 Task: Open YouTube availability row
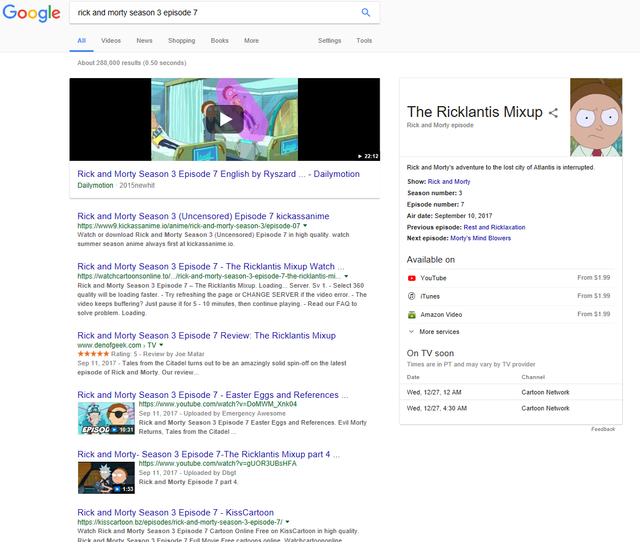pyautogui.click(x=511, y=278)
